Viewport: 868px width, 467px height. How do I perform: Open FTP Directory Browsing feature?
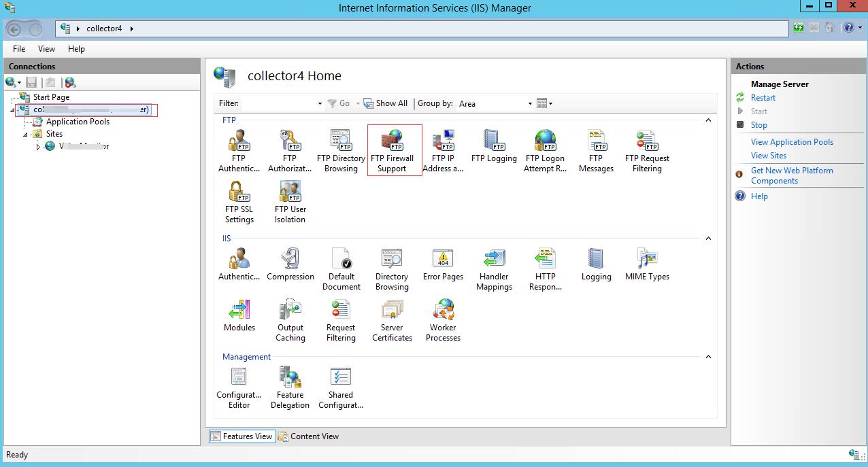[341, 151]
